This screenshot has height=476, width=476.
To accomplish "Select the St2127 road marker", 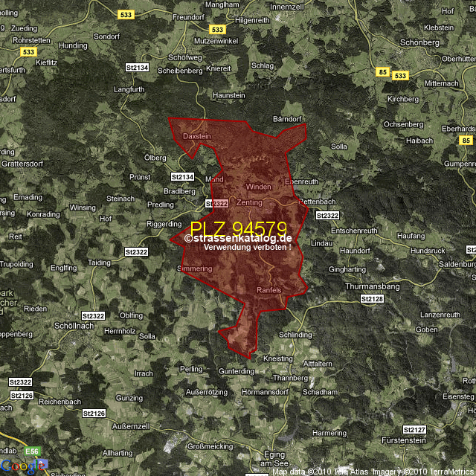I will 414,429.
